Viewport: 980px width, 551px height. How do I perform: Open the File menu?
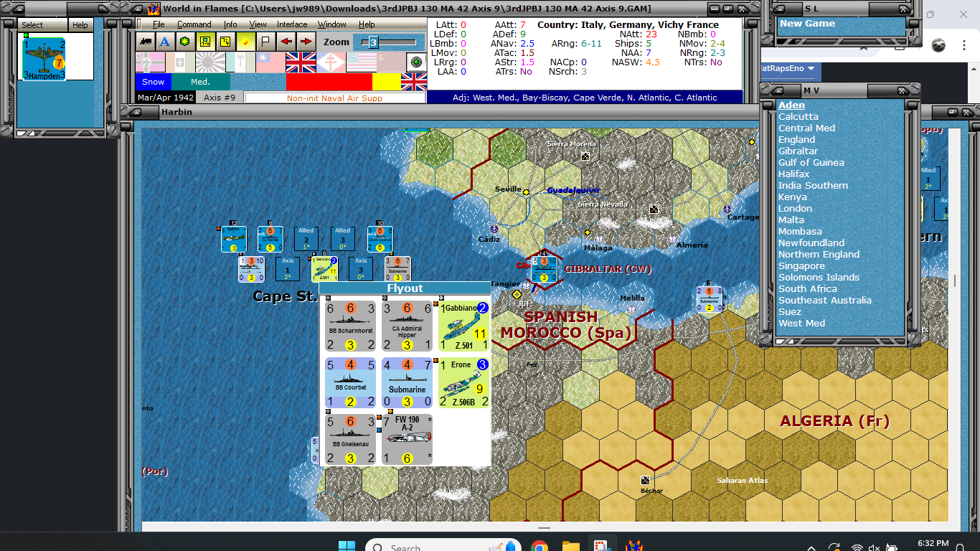point(159,24)
